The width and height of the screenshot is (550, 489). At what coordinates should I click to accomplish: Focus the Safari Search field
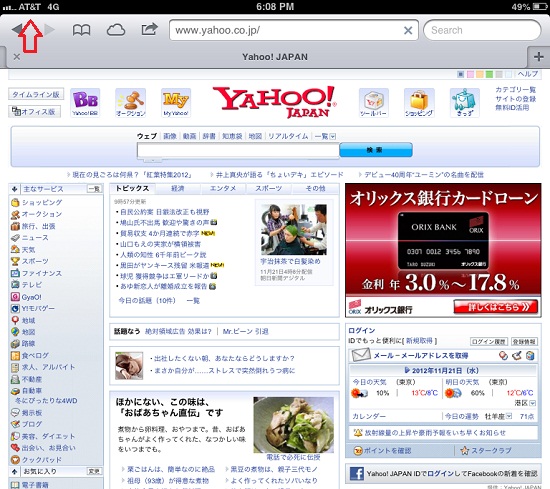482,30
